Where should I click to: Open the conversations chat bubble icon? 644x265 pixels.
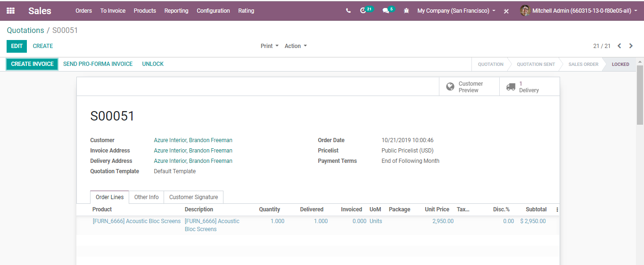pyautogui.click(x=386, y=11)
